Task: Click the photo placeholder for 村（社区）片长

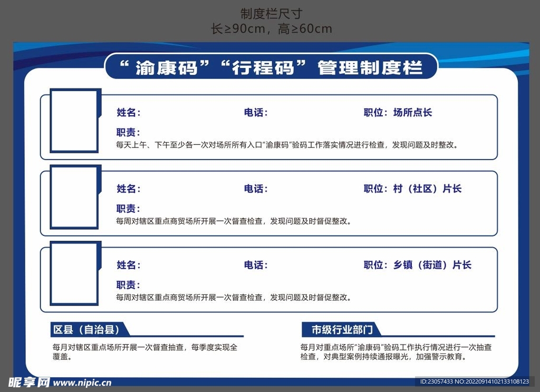Action: 73,198
